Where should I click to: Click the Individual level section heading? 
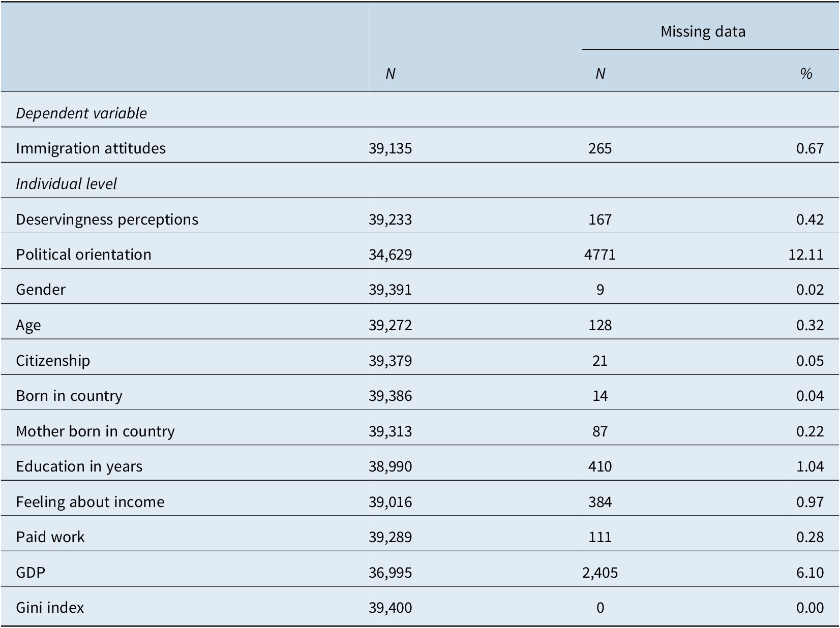point(66,183)
